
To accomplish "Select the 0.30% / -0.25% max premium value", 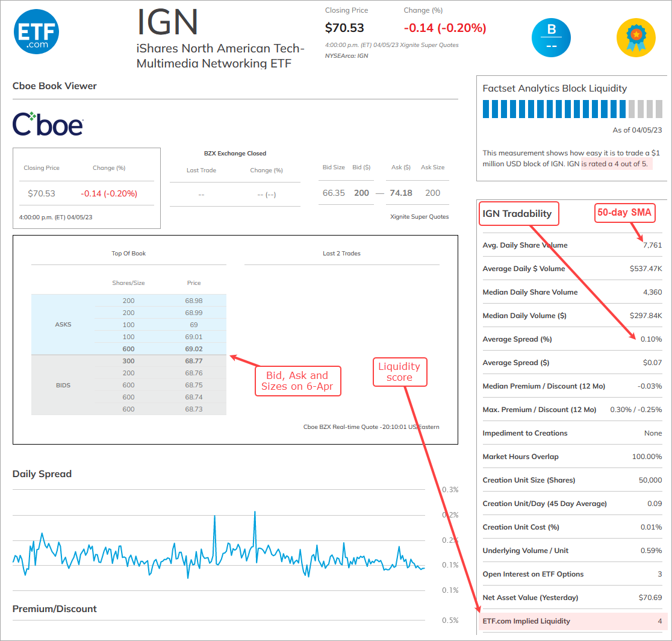I will 636,410.
